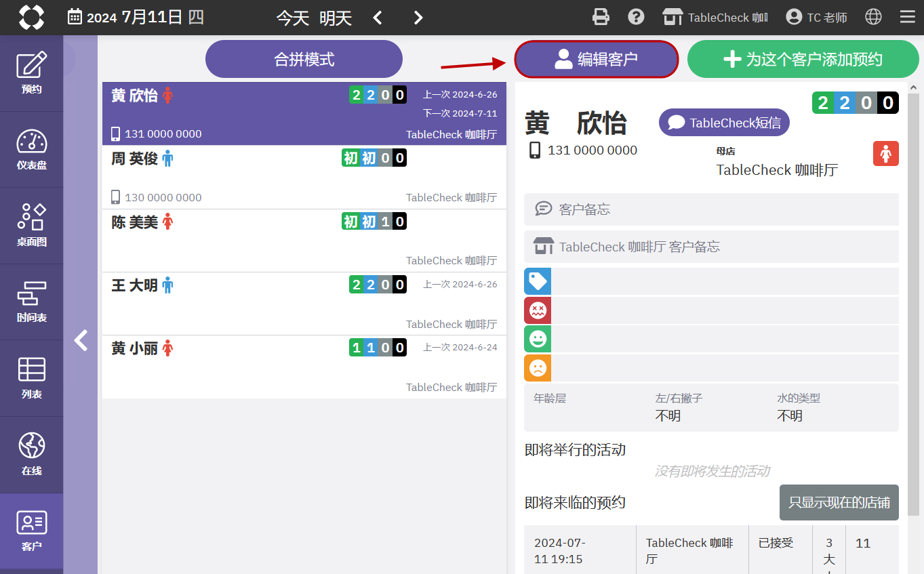Click the green smiley face icon
This screenshot has height=574, width=924.
538,339
